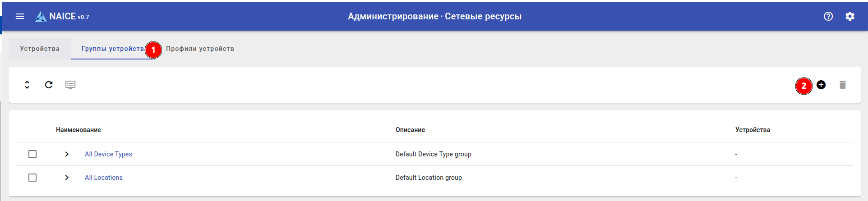This screenshot has height=201, width=868.
Task: Click the Описание column header
Action: (x=410, y=130)
